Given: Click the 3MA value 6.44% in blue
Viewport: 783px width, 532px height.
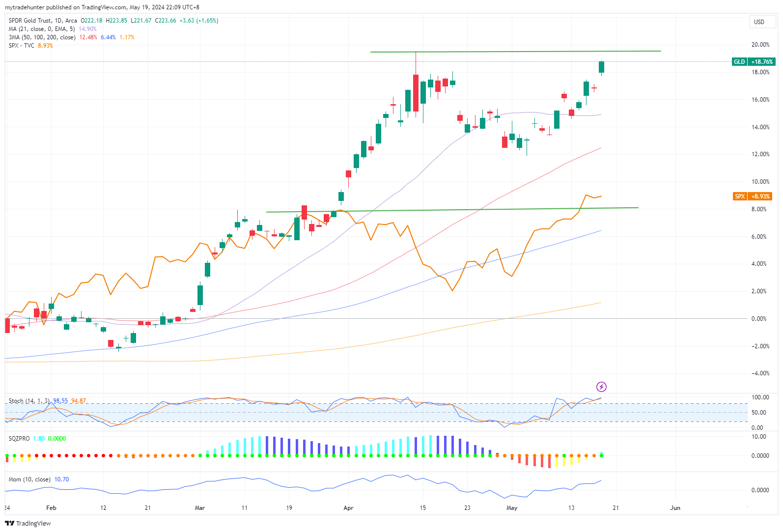Looking at the screenshot, I should tap(108, 37).
